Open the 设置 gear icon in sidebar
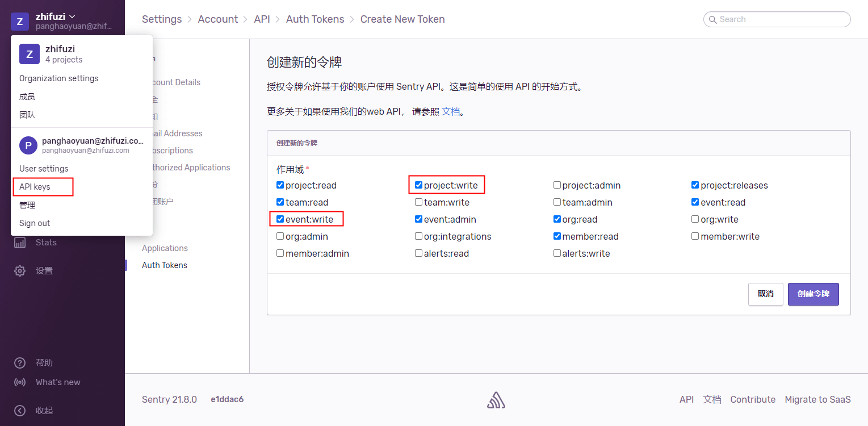Viewport: 868px width, 426px height. (x=20, y=271)
